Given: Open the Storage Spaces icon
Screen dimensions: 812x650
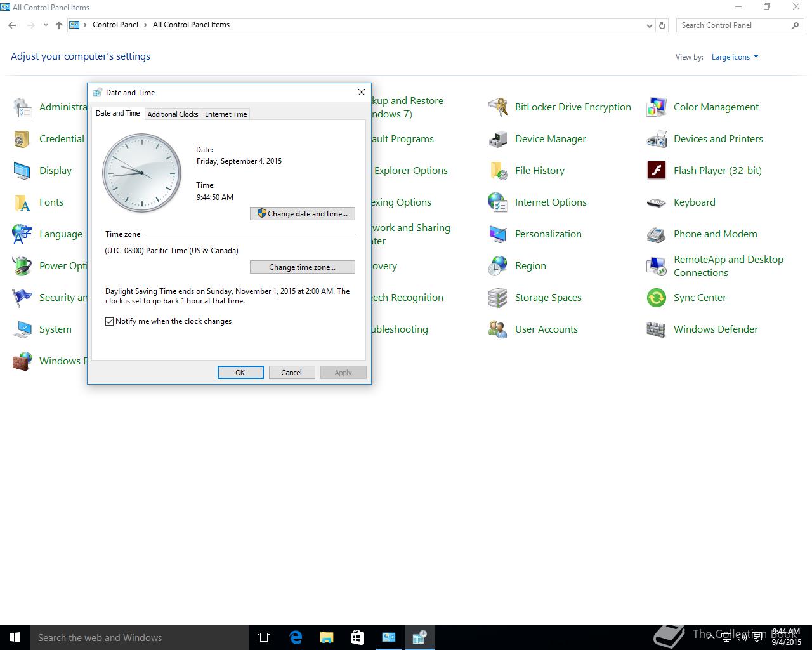Looking at the screenshot, I should click(498, 298).
